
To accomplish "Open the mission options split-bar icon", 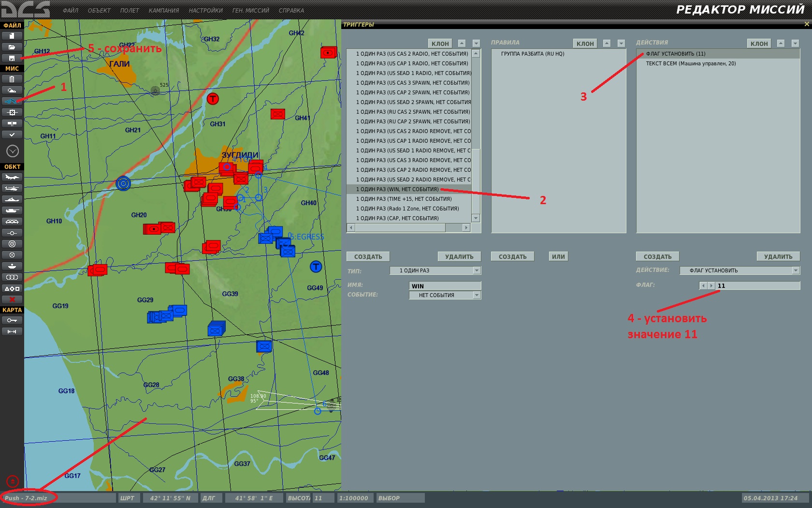I will point(12,123).
